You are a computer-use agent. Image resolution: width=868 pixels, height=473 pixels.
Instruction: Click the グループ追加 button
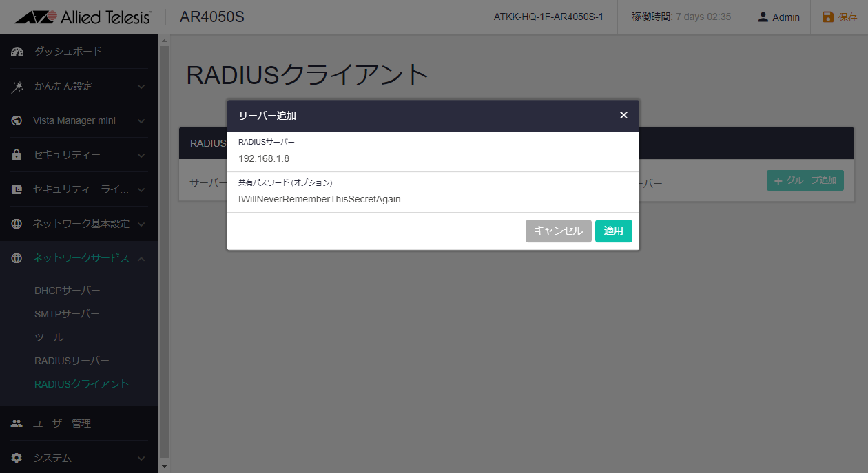(805, 180)
